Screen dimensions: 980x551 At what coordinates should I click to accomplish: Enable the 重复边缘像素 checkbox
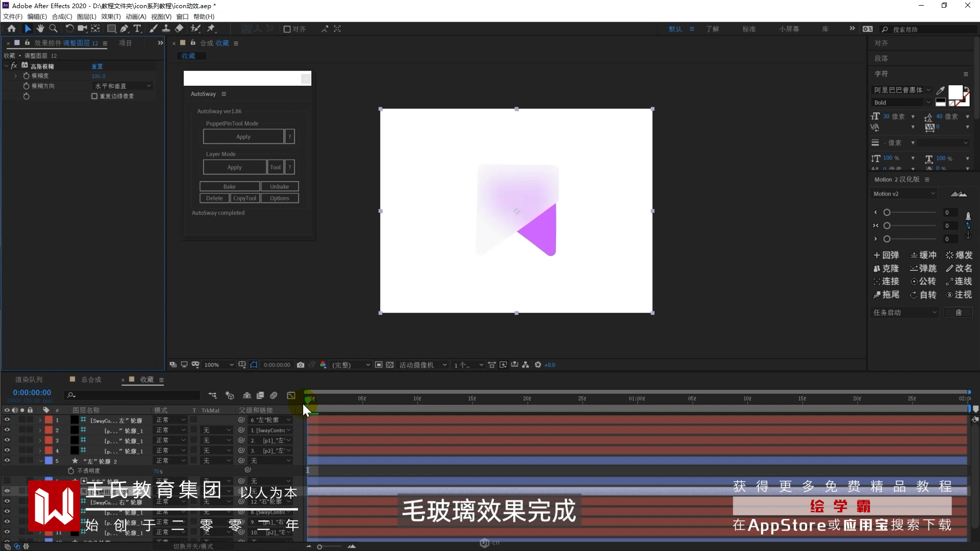[94, 96]
